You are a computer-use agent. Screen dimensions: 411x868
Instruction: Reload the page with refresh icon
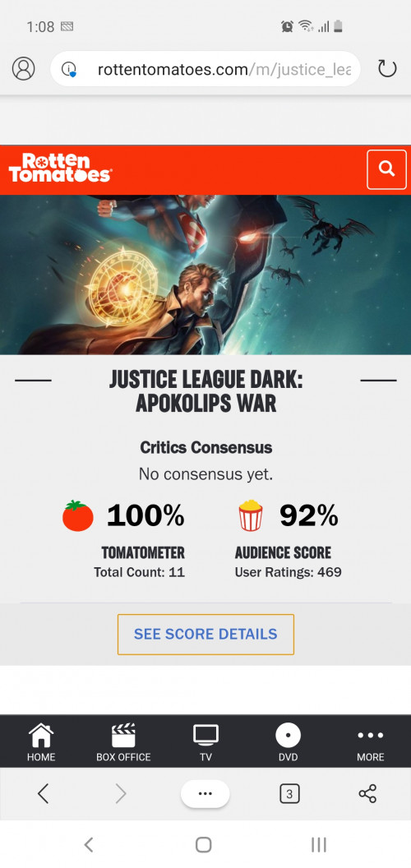[x=386, y=69]
